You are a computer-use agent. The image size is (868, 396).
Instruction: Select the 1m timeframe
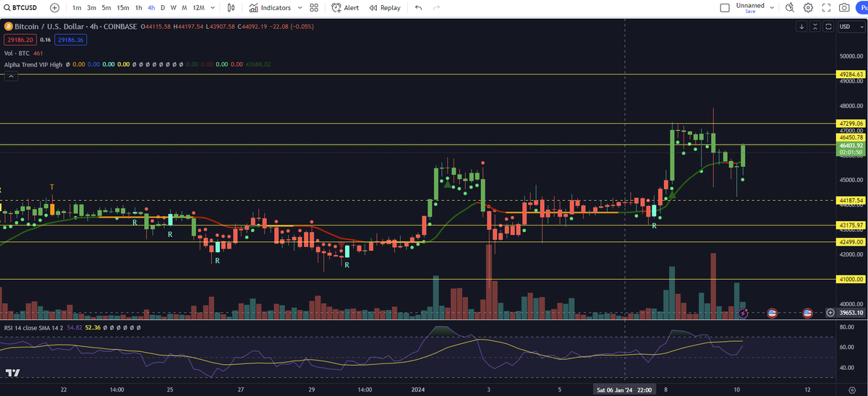77,7
